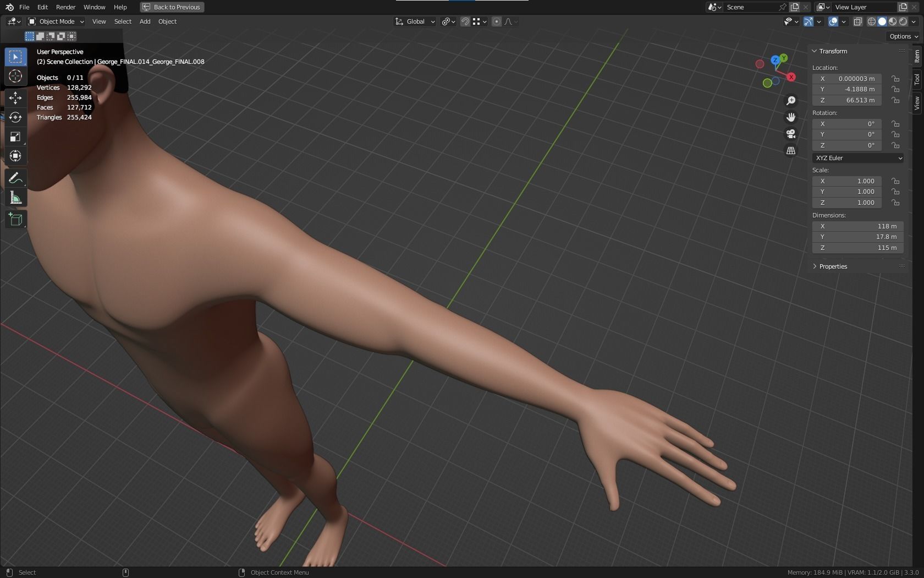The image size is (924, 578).
Task: Click the green Y axis on gizmo
Action: pyautogui.click(x=784, y=58)
